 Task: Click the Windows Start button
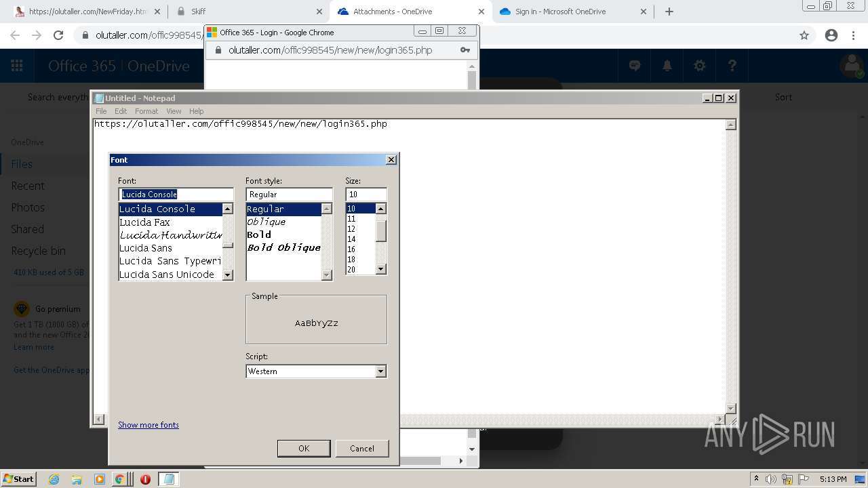18,479
